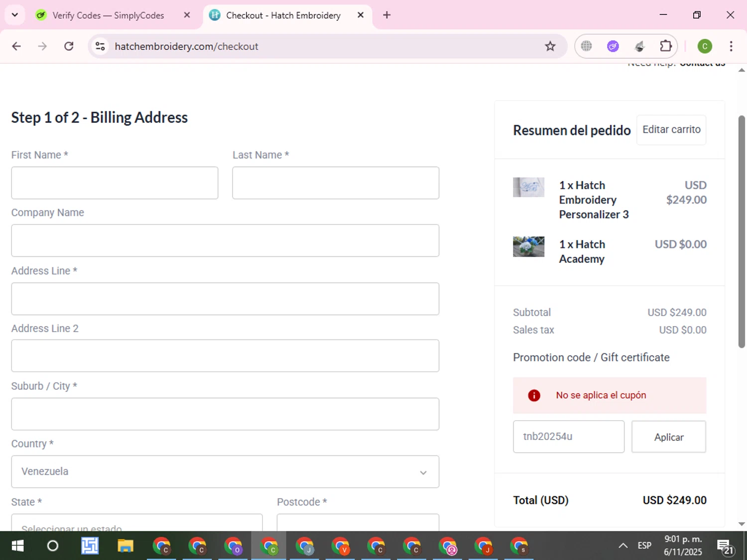Apply the coupon with the Aplicar button
The image size is (747, 560).
(669, 437)
